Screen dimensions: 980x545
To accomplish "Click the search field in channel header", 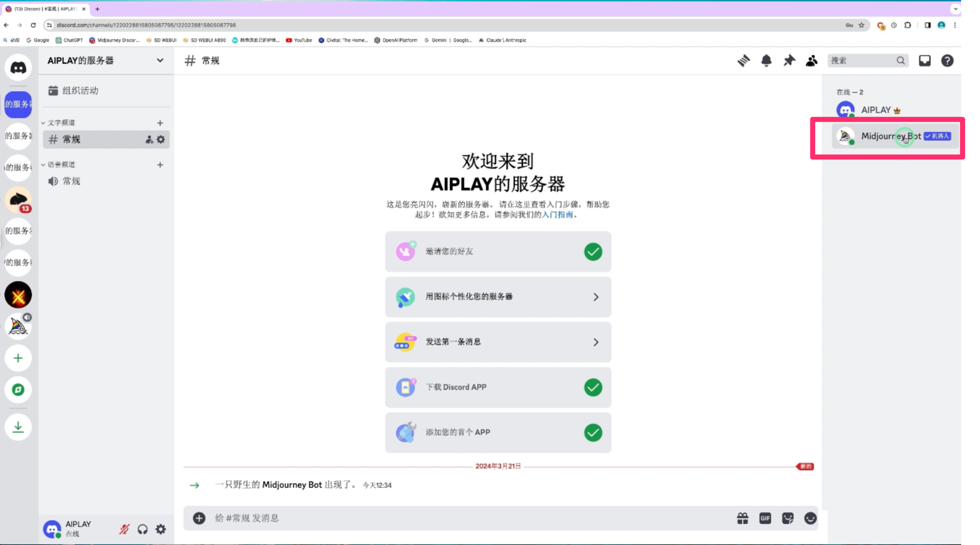I will coord(868,61).
